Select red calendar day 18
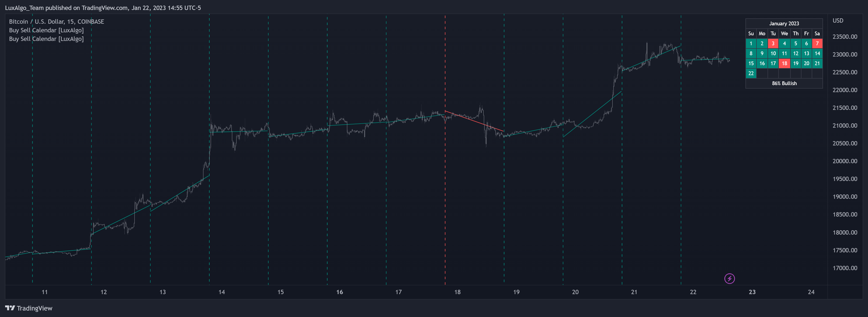The height and width of the screenshot is (317, 868). pyautogui.click(x=784, y=63)
